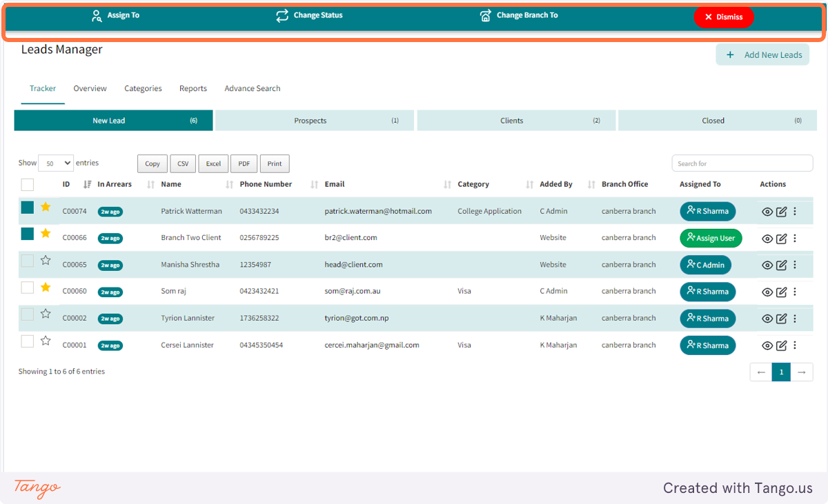
Task: Select the New Lead stage
Action: click(x=114, y=121)
